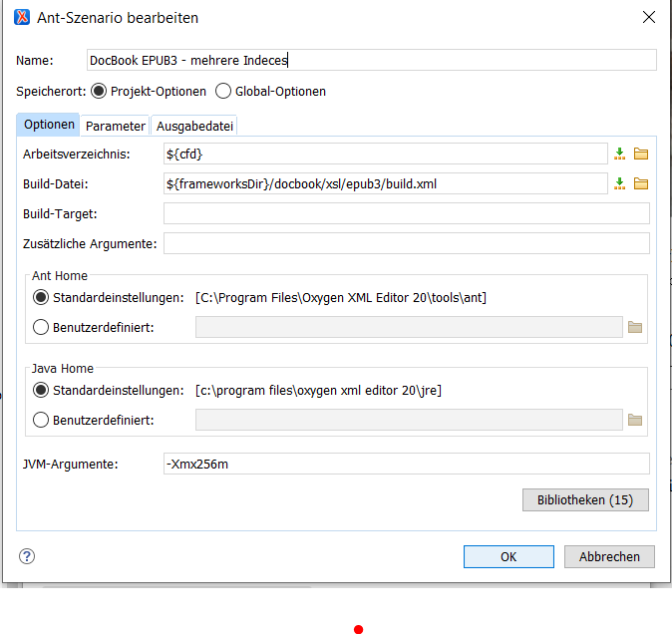Open Bibliotheken (15) libraries dialog
This screenshot has height=634, width=672.
(x=584, y=499)
